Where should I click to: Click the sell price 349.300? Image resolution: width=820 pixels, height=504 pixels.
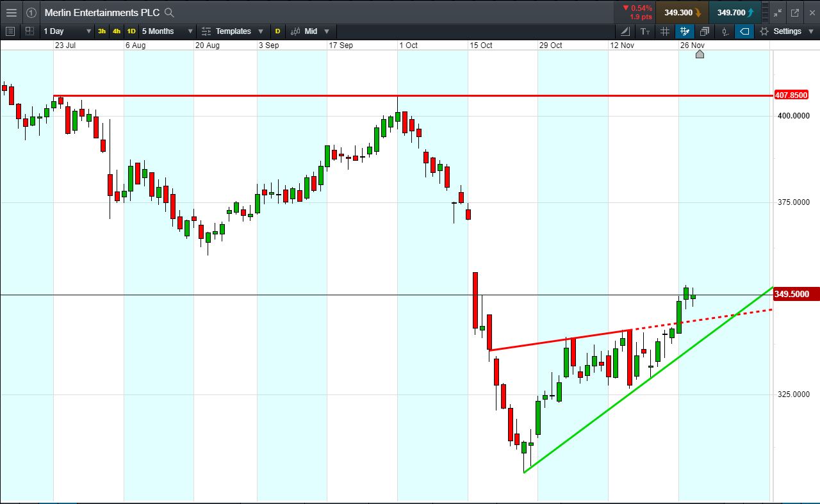[x=682, y=12]
